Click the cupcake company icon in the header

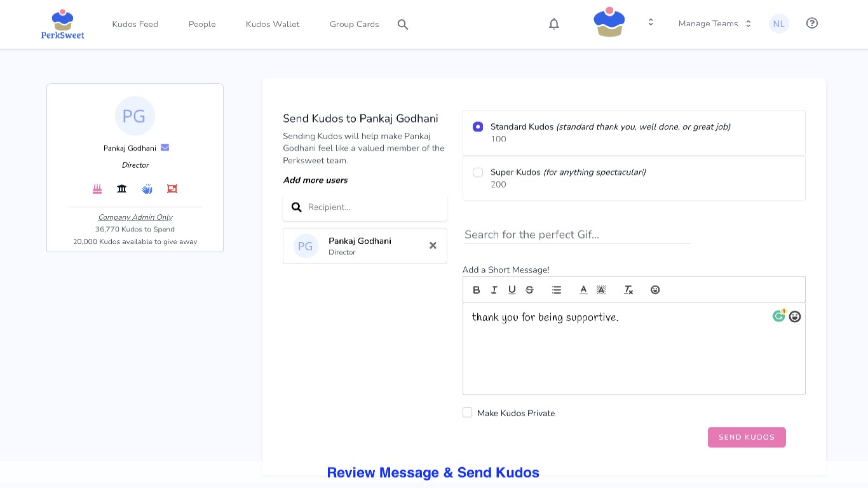click(609, 22)
